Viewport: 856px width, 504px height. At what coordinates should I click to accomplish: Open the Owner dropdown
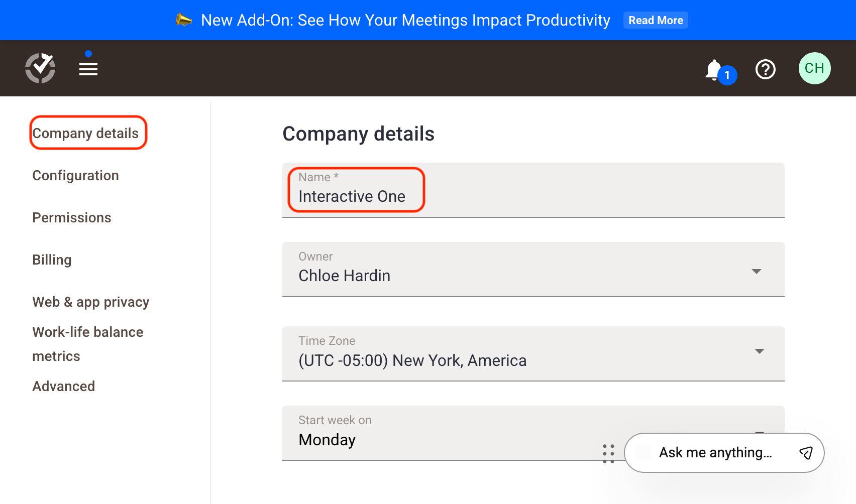tap(757, 271)
